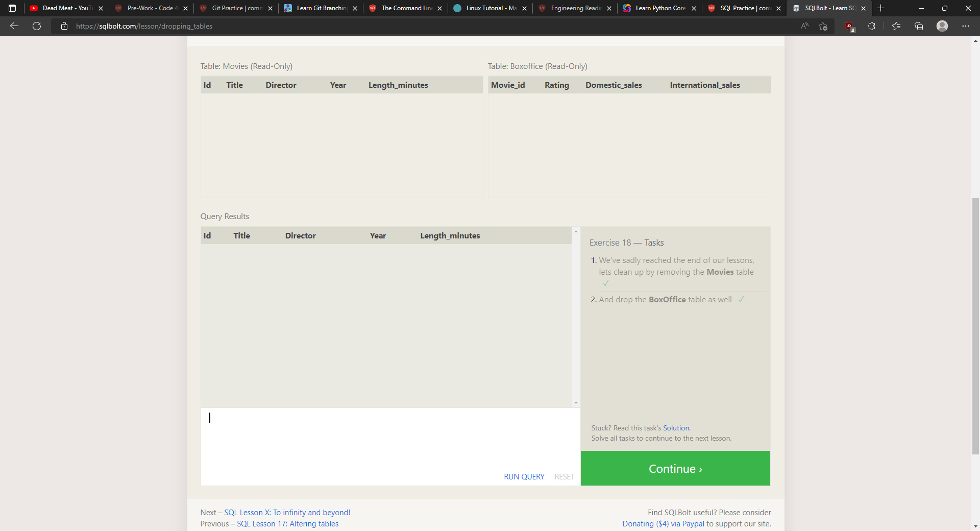Open the browser extensions puzzle icon
This screenshot has width=980, height=531.
tap(871, 26)
